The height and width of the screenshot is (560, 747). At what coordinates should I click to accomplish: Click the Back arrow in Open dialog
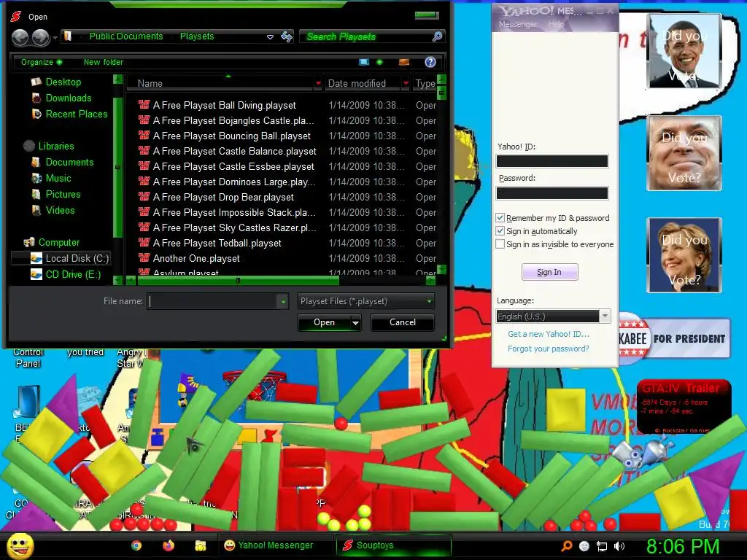coord(20,37)
